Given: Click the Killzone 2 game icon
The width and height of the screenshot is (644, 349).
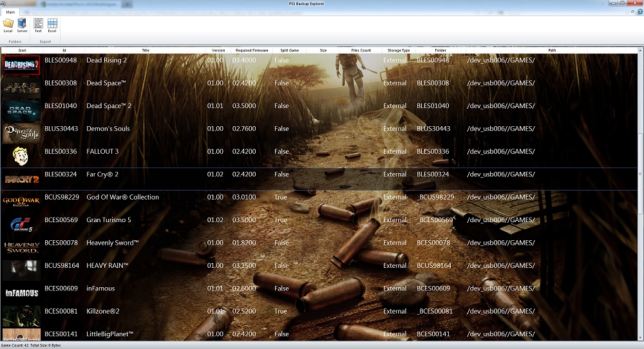Looking at the screenshot, I should pos(22,316).
